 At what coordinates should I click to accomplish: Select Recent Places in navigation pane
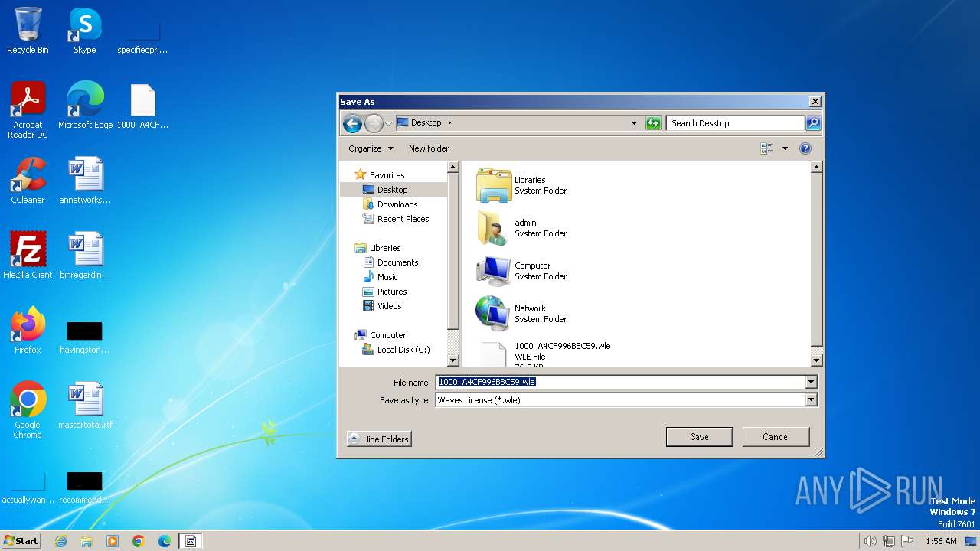[403, 219]
